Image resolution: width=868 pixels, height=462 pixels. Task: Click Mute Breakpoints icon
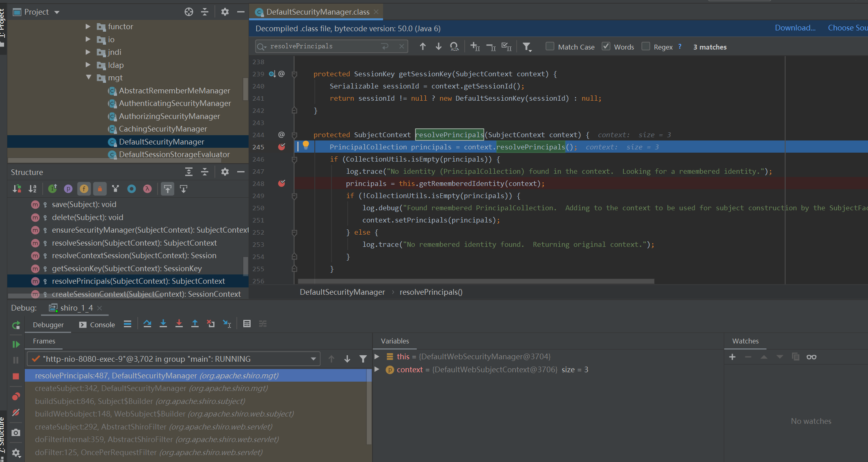[x=16, y=412]
